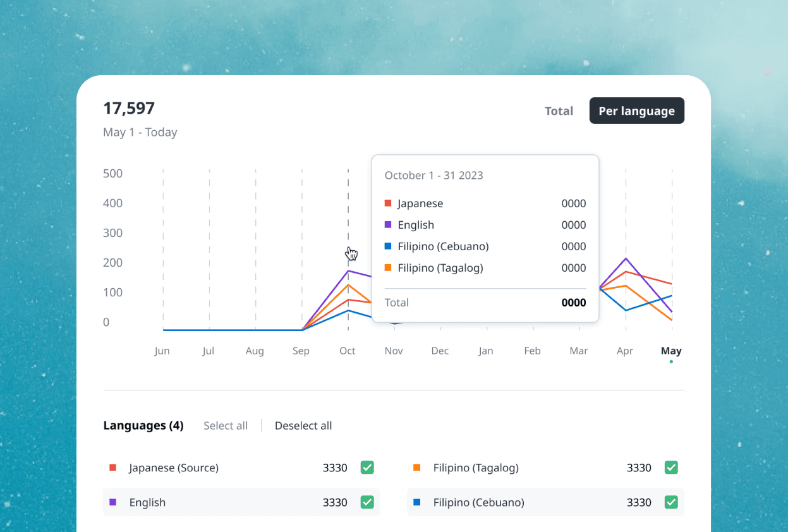Select the Per language tab

[x=637, y=111]
